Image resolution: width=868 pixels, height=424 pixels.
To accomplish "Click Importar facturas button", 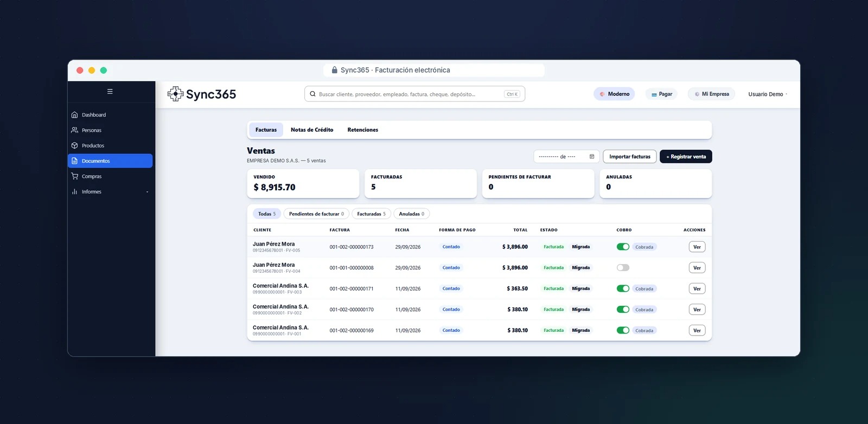I will (x=630, y=157).
